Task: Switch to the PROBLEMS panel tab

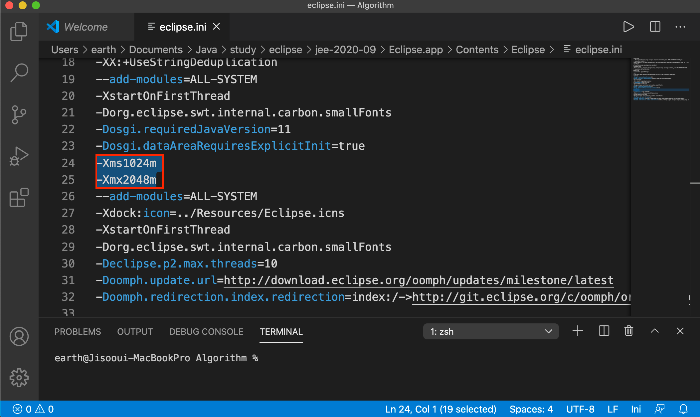Action: click(x=78, y=332)
